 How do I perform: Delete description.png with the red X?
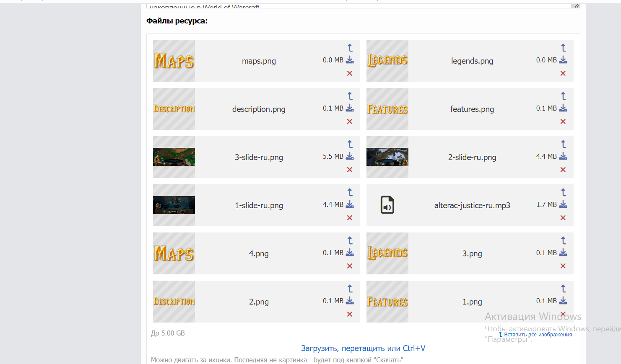350,121
